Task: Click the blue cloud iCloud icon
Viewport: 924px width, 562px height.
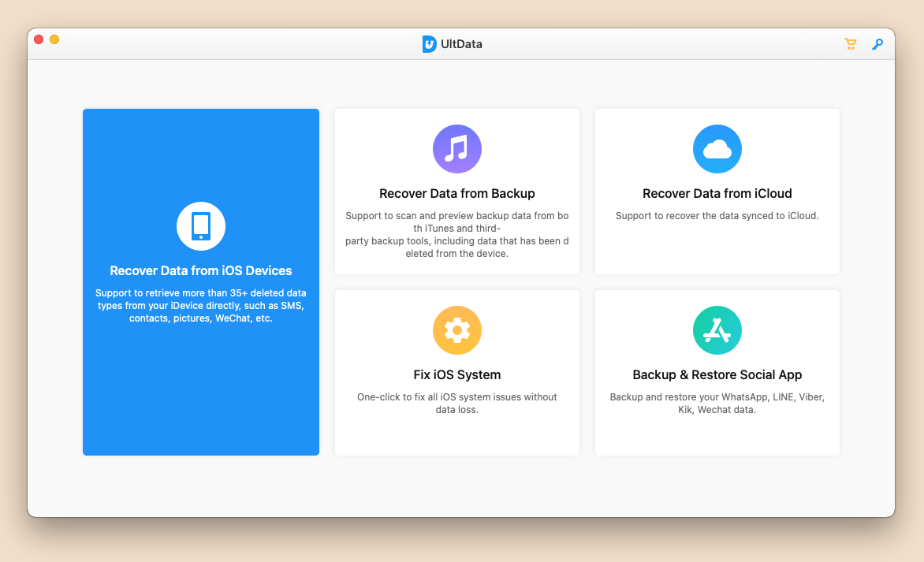Action: (717, 149)
